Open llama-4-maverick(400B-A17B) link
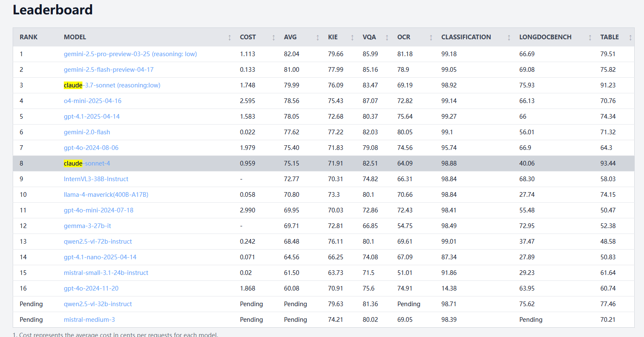This screenshot has width=644, height=337. 106,195
